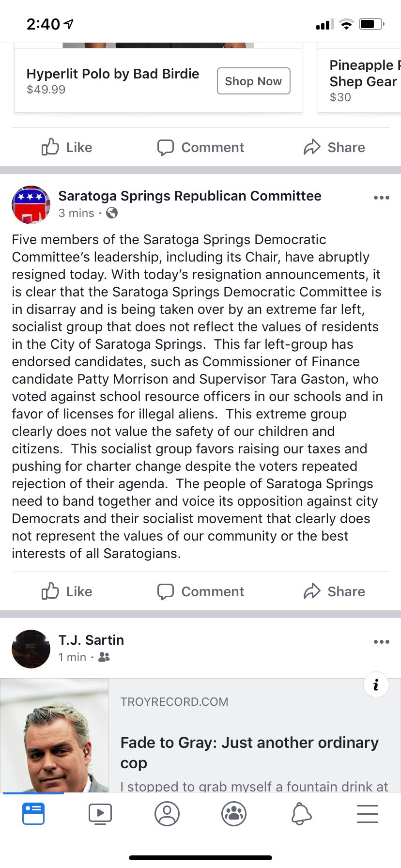Open the Notifications bell icon

pyautogui.click(x=301, y=814)
